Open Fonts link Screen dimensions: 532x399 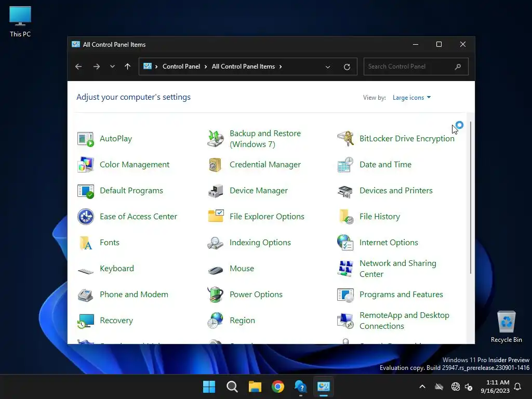click(110, 243)
